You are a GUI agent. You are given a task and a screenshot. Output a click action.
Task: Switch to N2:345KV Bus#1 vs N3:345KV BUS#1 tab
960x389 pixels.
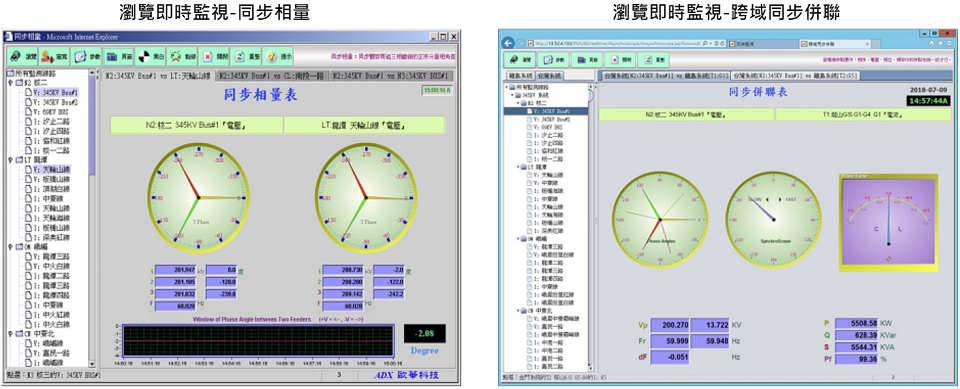(x=389, y=75)
